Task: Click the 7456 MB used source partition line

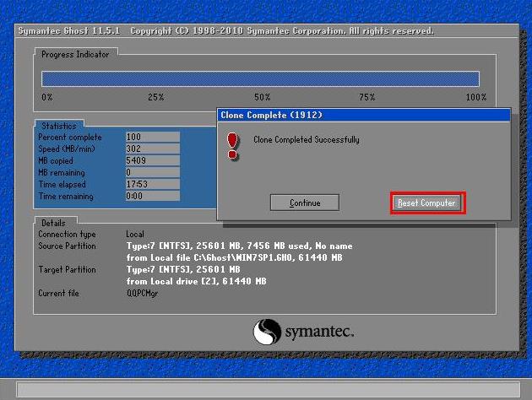Action: coord(240,246)
